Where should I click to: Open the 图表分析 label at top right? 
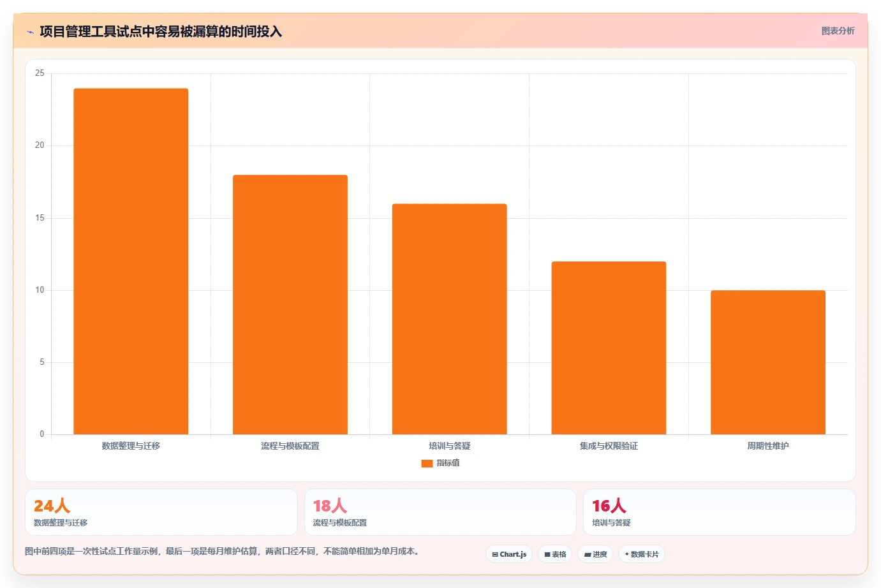[x=838, y=31]
